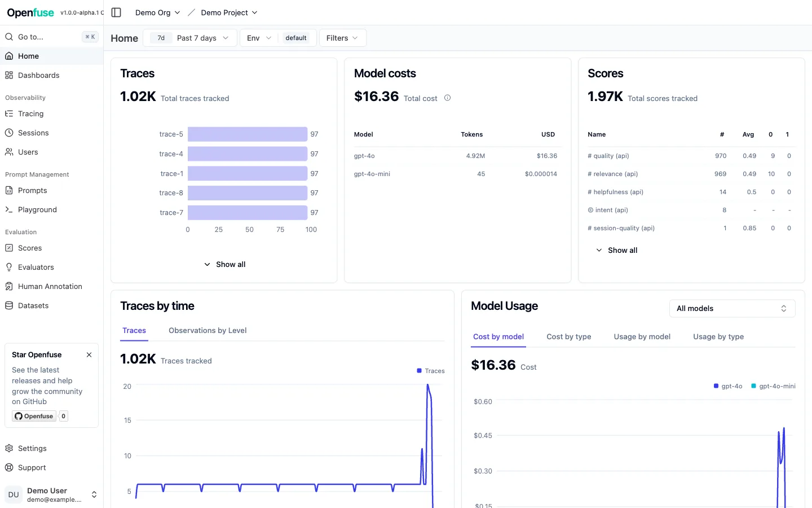Click the 4.92M tokens value
The height and width of the screenshot is (508, 812).
[x=475, y=156]
